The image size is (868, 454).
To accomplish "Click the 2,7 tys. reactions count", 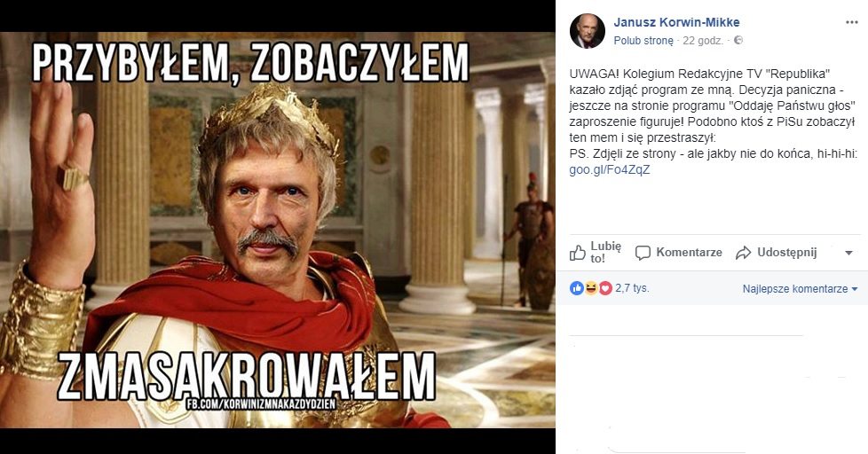I will point(632,288).
